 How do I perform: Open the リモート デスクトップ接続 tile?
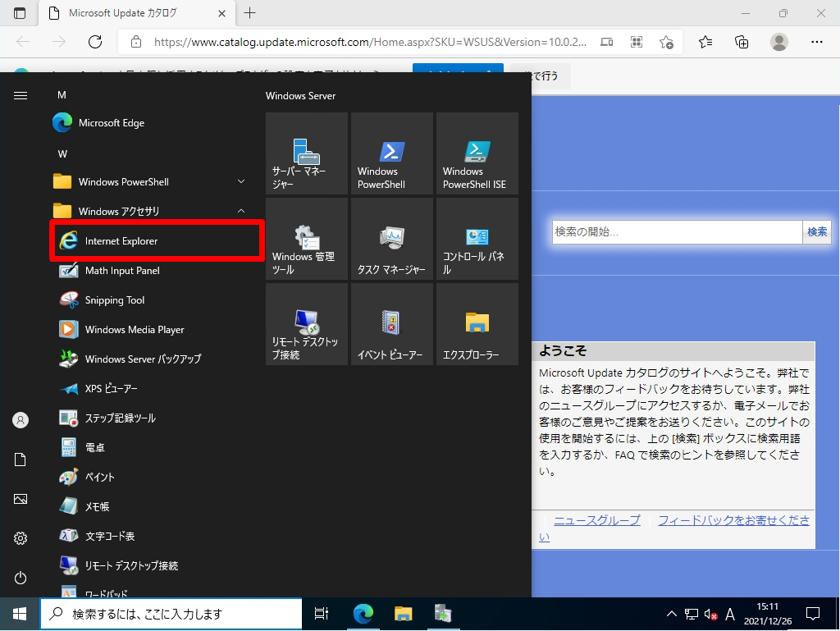point(307,324)
